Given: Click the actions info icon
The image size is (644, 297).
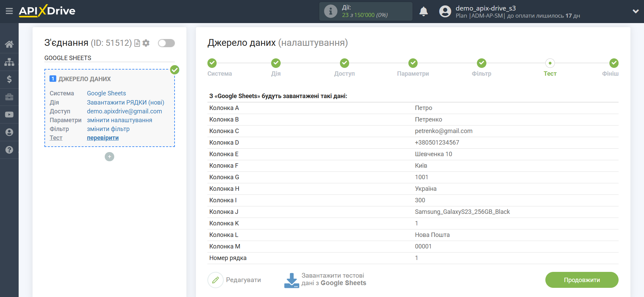Looking at the screenshot, I should (330, 11).
